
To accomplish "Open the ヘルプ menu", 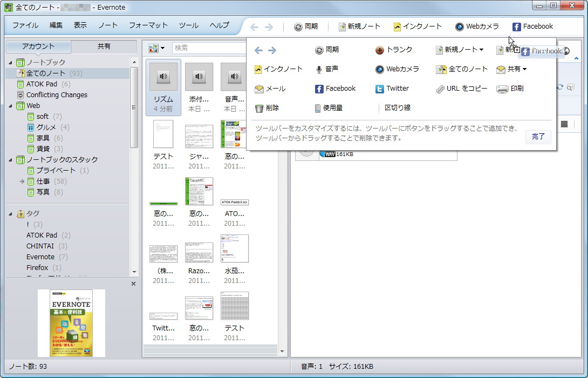I will pos(220,25).
